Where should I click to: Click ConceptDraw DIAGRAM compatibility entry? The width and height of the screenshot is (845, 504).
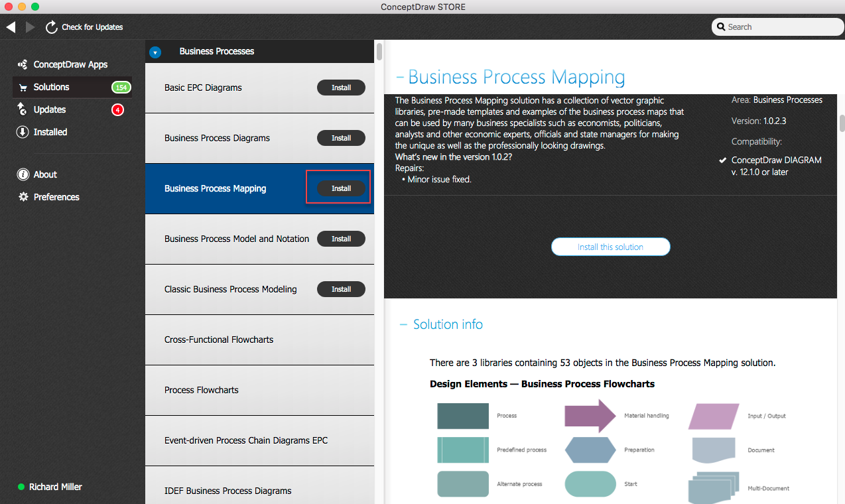coord(777,166)
